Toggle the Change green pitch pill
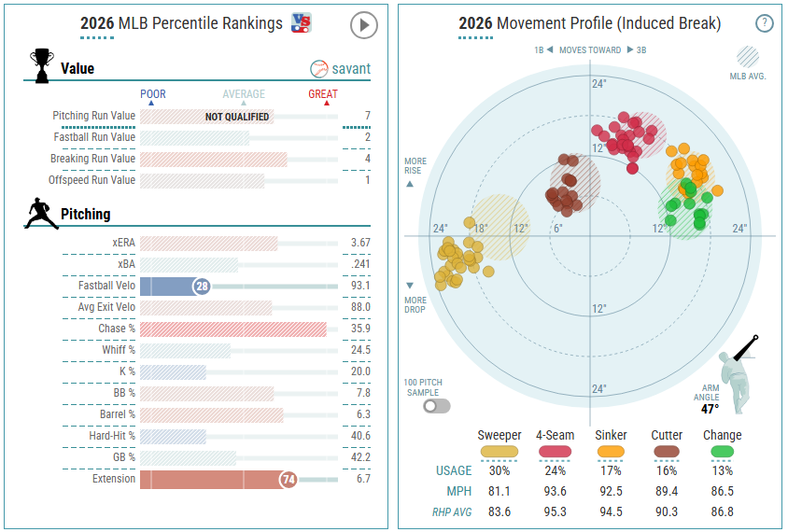 pos(722,452)
